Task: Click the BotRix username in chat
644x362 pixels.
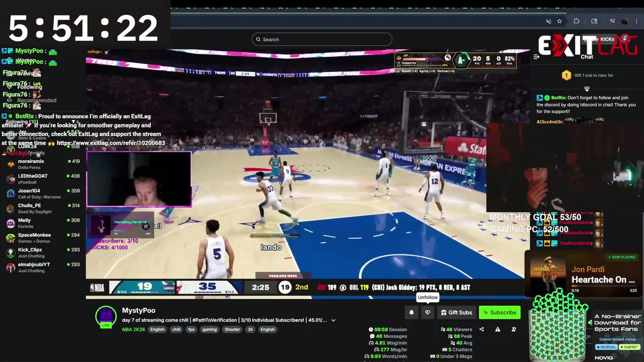Action: pos(558,98)
